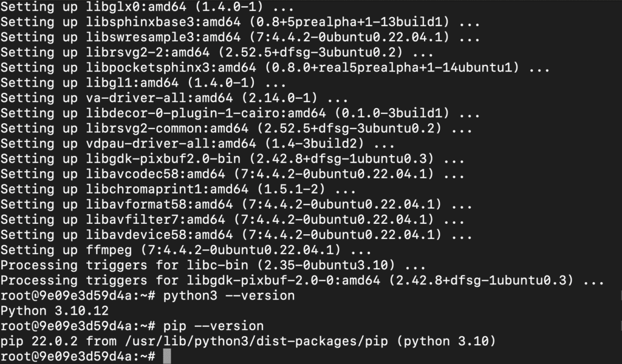Click the 'pip --version' command text
The height and width of the screenshot is (364, 622).
point(213,326)
